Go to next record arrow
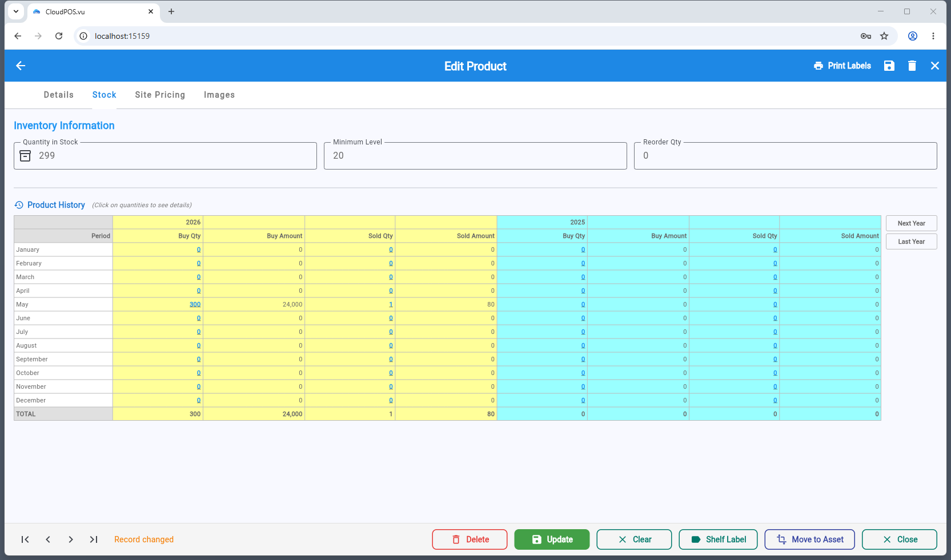Viewport: 951px width, 560px height. click(x=71, y=539)
